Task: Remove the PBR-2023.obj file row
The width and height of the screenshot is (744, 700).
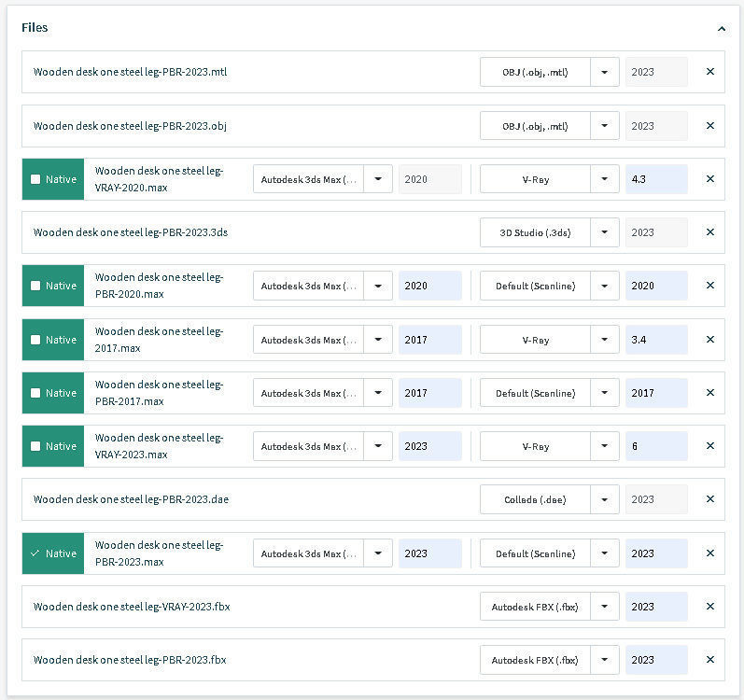Action: [710, 126]
